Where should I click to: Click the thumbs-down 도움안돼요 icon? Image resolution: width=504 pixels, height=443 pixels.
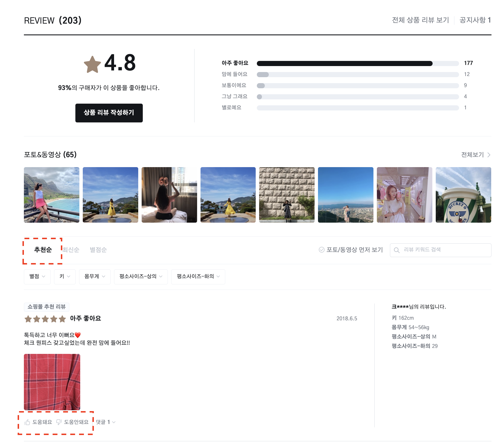[59, 422]
